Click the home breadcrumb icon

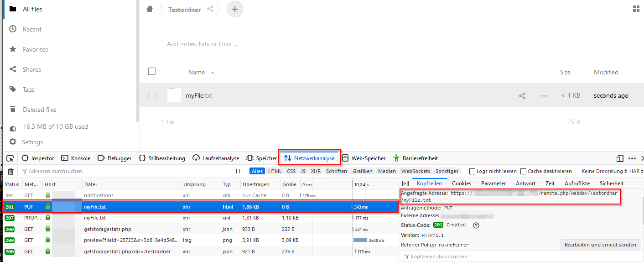150,9
